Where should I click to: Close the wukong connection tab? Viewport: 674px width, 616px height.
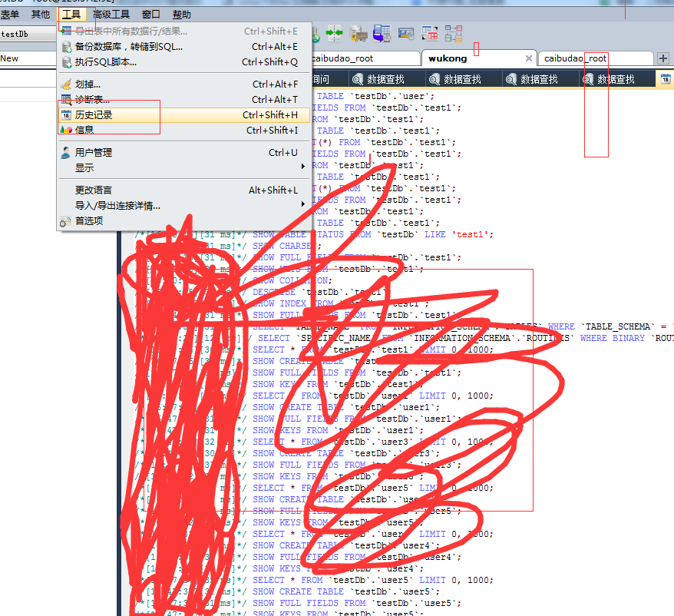(x=529, y=58)
